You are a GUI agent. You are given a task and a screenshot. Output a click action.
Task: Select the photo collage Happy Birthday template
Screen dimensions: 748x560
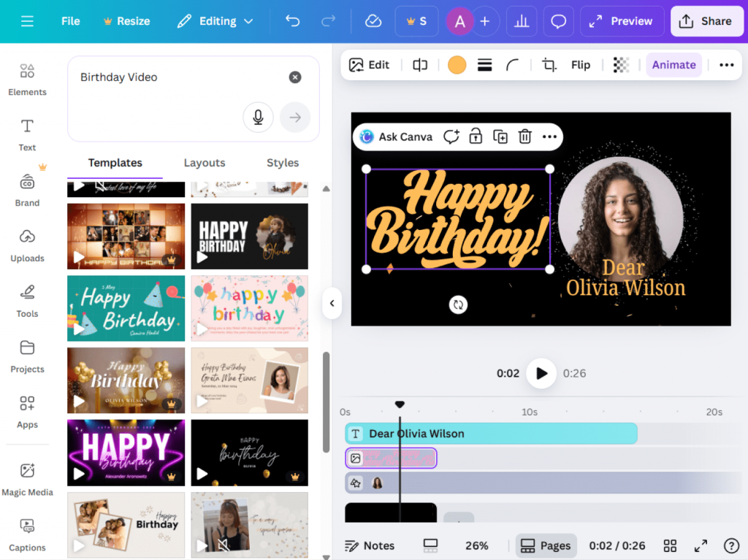point(126,236)
